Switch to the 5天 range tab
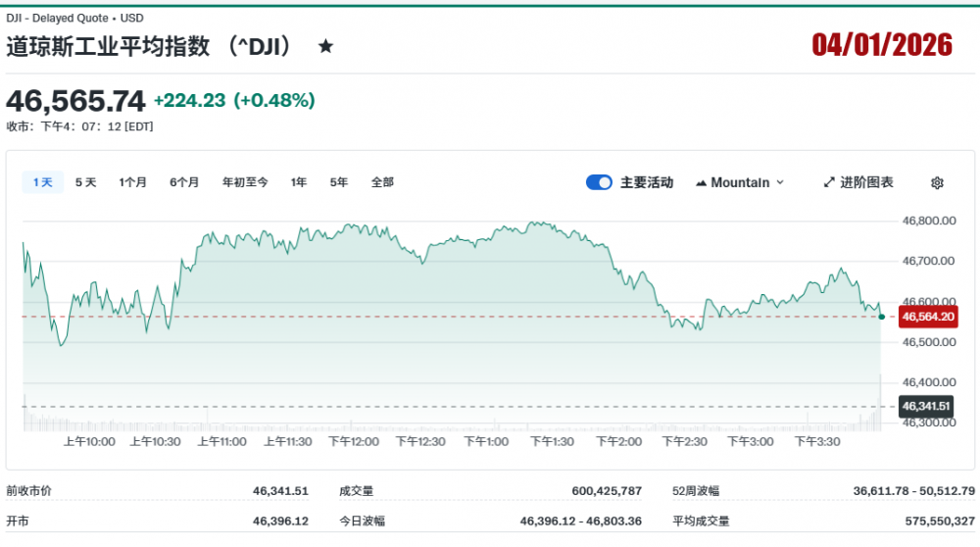Screen dimensions: 980x547 pos(86,182)
